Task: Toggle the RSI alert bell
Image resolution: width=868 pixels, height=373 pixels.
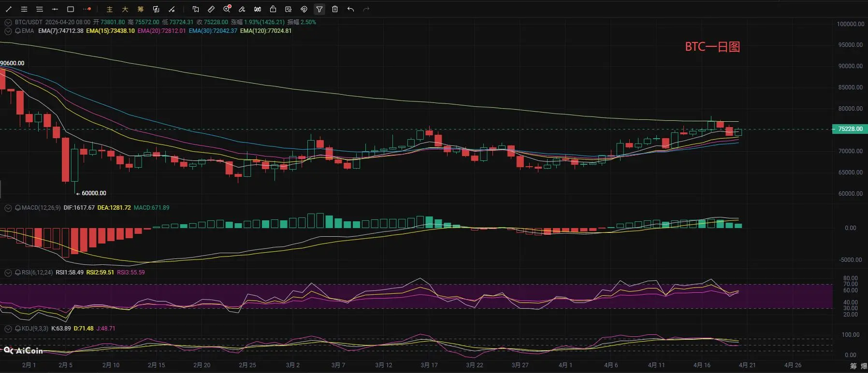Action: pos(18,273)
